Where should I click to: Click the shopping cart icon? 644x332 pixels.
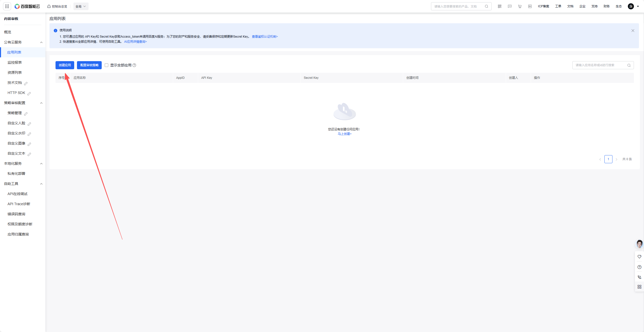click(x=520, y=6)
